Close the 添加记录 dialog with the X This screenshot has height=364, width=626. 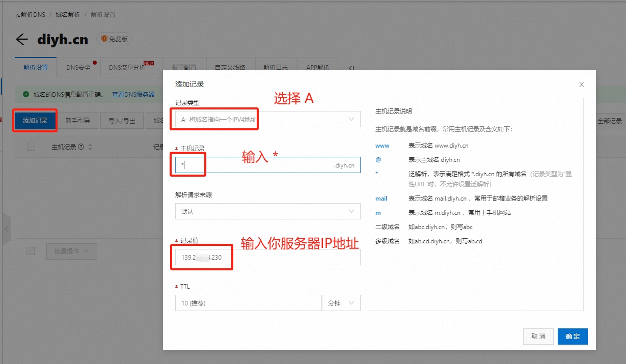click(x=581, y=85)
